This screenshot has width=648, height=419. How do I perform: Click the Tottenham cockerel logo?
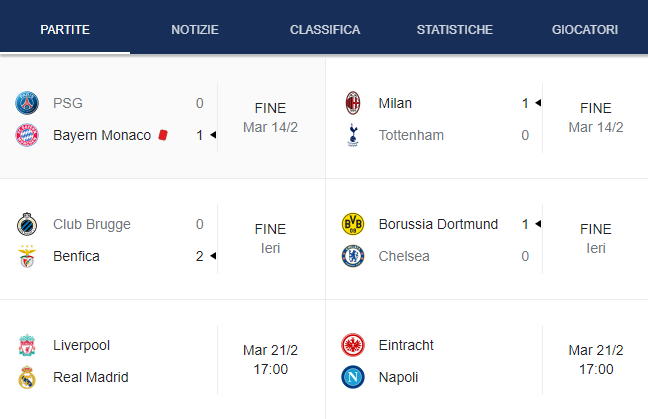[353, 135]
